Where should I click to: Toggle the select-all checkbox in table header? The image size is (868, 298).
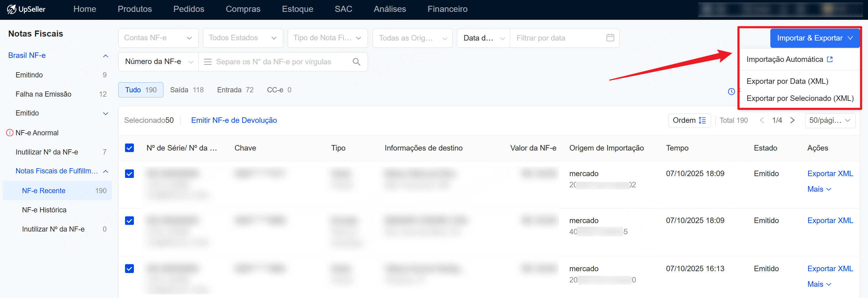coord(129,148)
